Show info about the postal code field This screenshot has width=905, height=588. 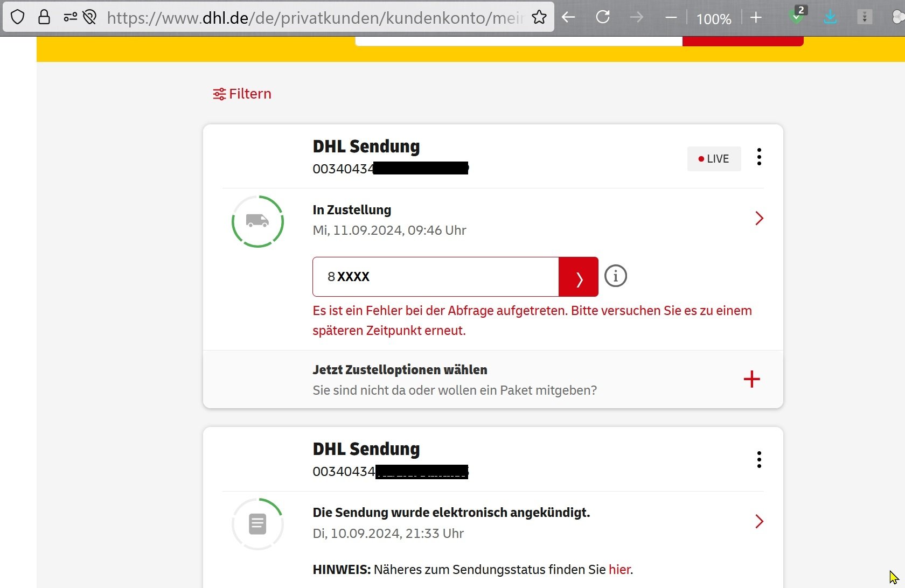[x=616, y=276]
